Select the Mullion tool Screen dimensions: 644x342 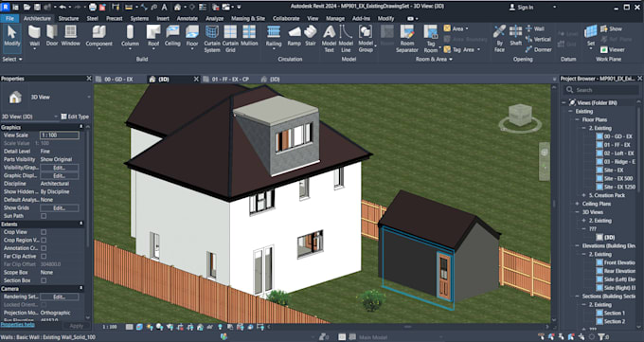249,35
